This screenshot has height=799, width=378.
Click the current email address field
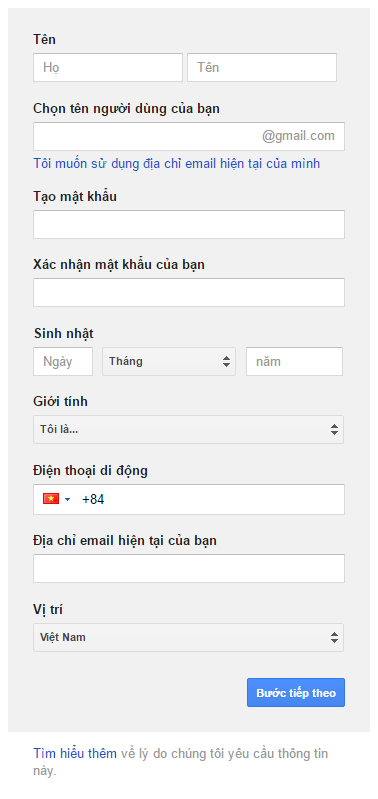(x=189, y=569)
